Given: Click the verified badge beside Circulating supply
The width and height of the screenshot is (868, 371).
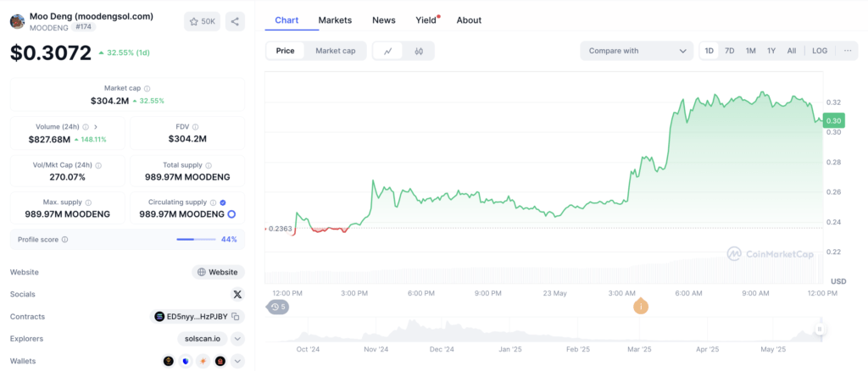Looking at the screenshot, I should (223, 203).
